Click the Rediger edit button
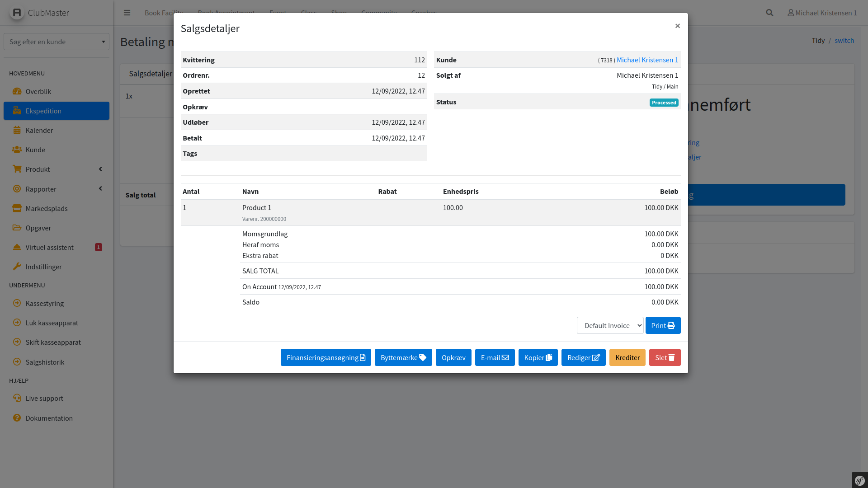Image resolution: width=868 pixels, height=488 pixels. [583, 357]
